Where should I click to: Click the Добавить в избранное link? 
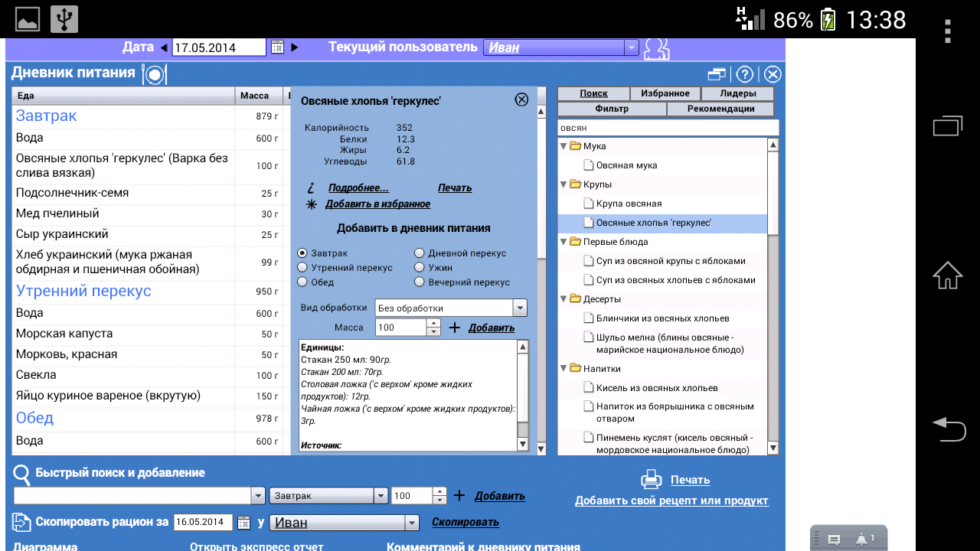point(377,204)
